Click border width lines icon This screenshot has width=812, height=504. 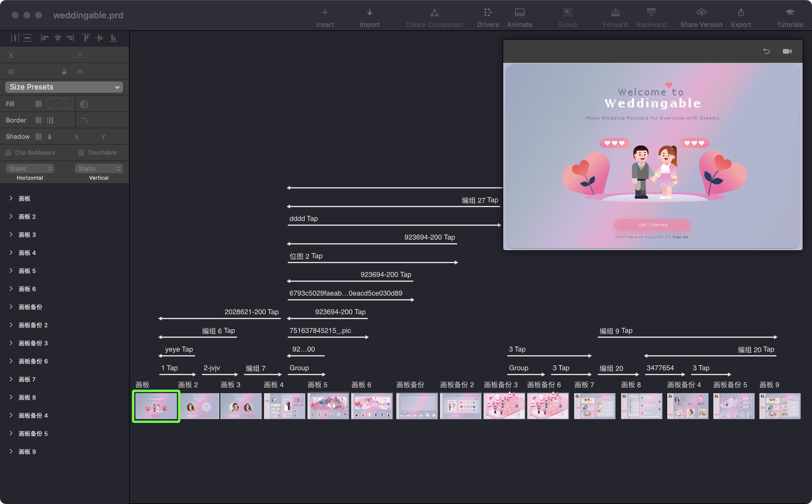50,120
